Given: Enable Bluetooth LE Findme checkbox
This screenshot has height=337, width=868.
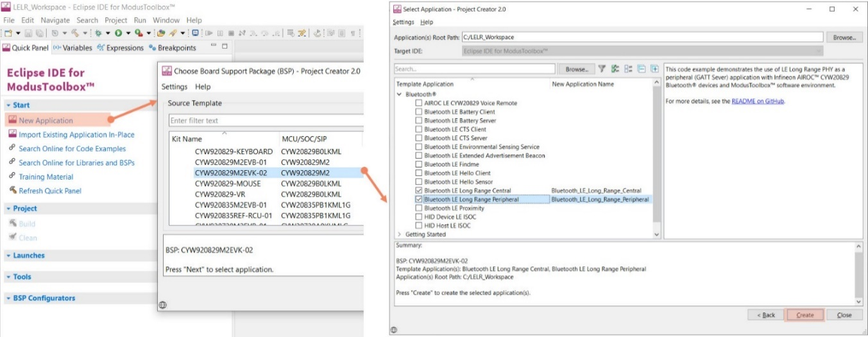Looking at the screenshot, I should coord(419,164).
